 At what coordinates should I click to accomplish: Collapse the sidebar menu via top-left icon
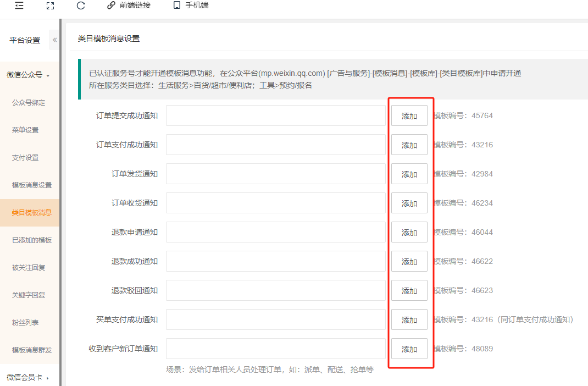(19, 5)
